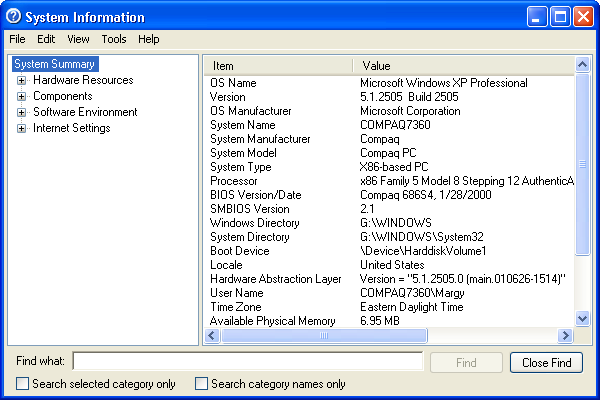Expand the Components category
Viewport: 600px width, 400px height.
[22, 96]
